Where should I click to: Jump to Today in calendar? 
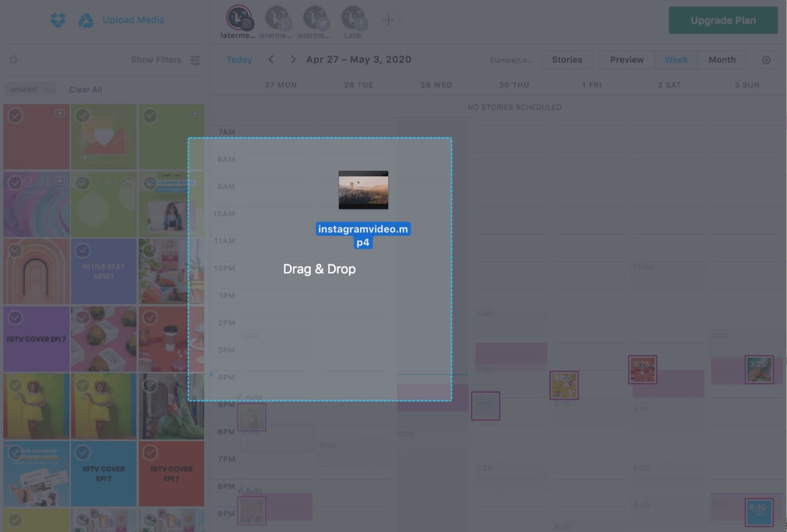pyautogui.click(x=239, y=59)
